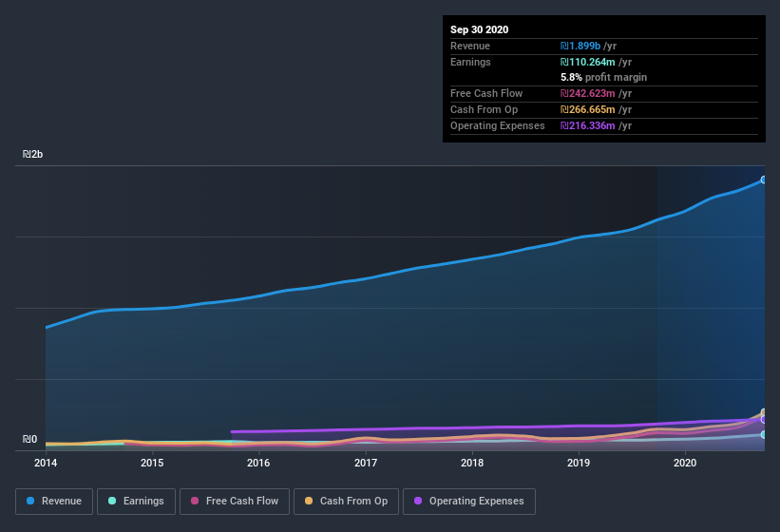Select the teal Earnings end-point marker

(763, 434)
